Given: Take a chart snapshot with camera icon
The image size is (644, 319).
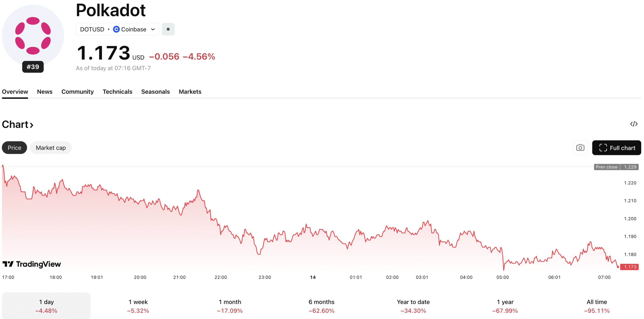Looking at the screenshot, I should (580, 148).
